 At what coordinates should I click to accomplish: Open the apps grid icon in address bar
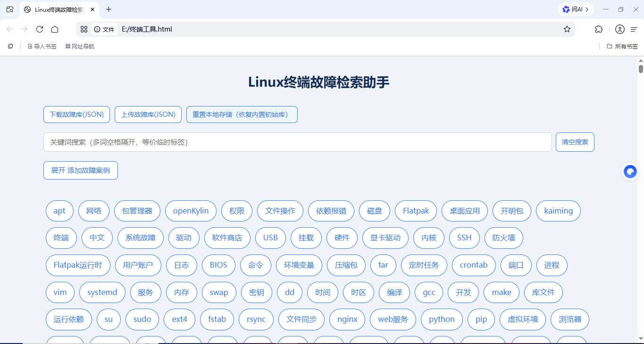(x=84, y=29)
